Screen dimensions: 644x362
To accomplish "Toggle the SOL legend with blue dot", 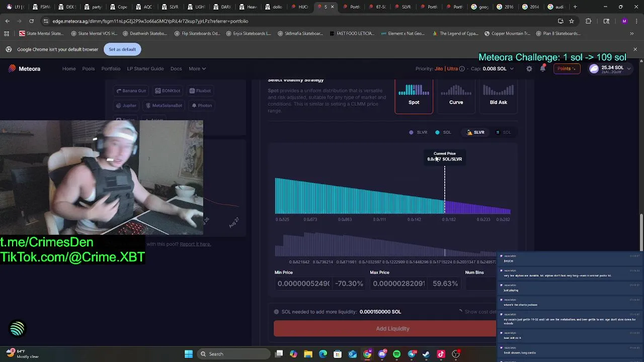I will (x=443, y=132).
